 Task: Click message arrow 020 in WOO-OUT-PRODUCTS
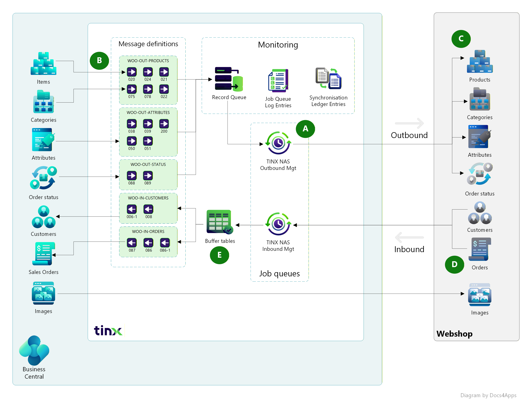(x=132, y=72)
